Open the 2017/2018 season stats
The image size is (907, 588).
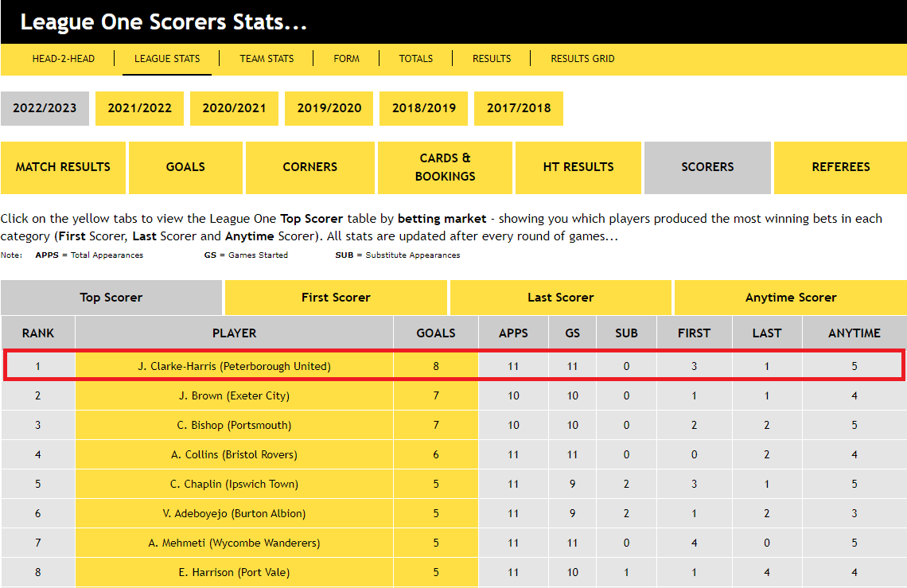tap(518, 108)
